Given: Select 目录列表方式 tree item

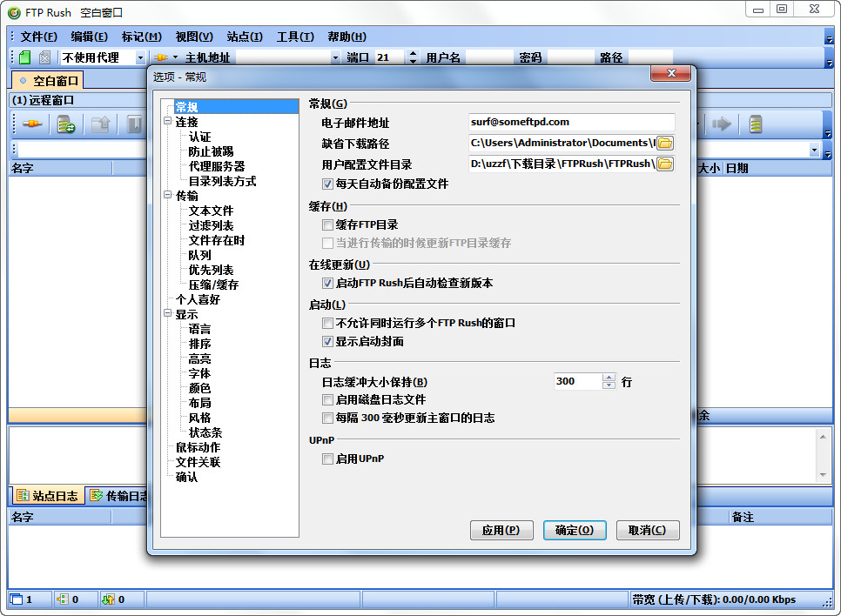Looking at the screenshot, I should (x=222, y=181).
